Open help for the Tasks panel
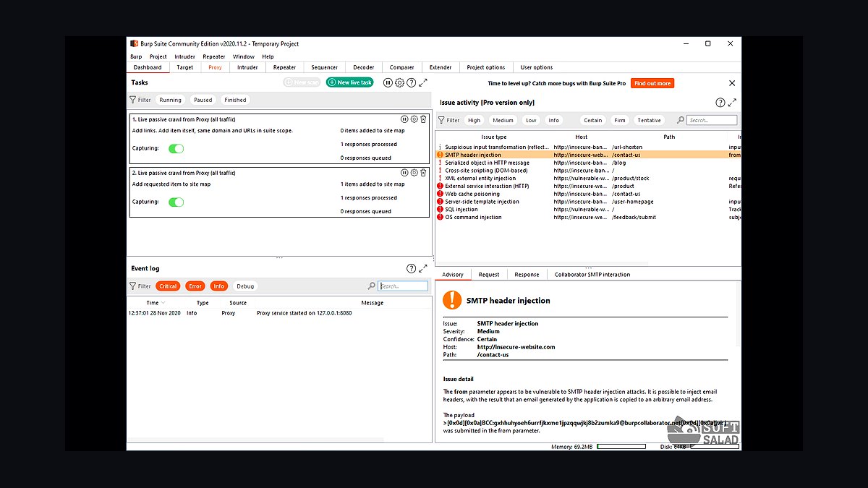Screen dimensions: 868x488 pyautogui.click(x=411, y=83)
